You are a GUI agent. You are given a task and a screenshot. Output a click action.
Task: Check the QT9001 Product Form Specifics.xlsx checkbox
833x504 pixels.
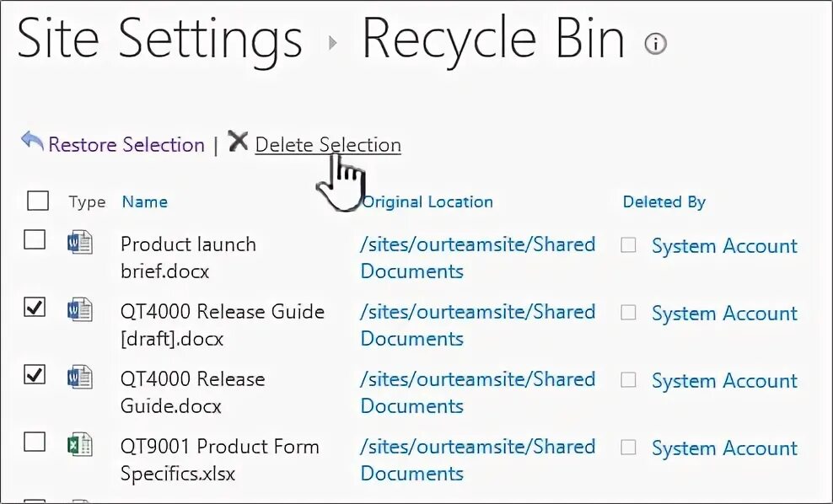(35, 442)
